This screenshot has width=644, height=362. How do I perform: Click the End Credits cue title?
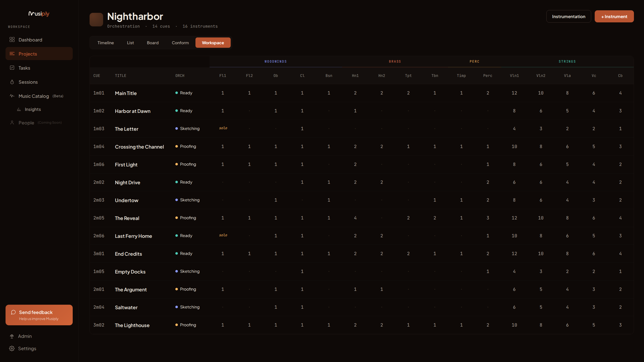(128, 254)
